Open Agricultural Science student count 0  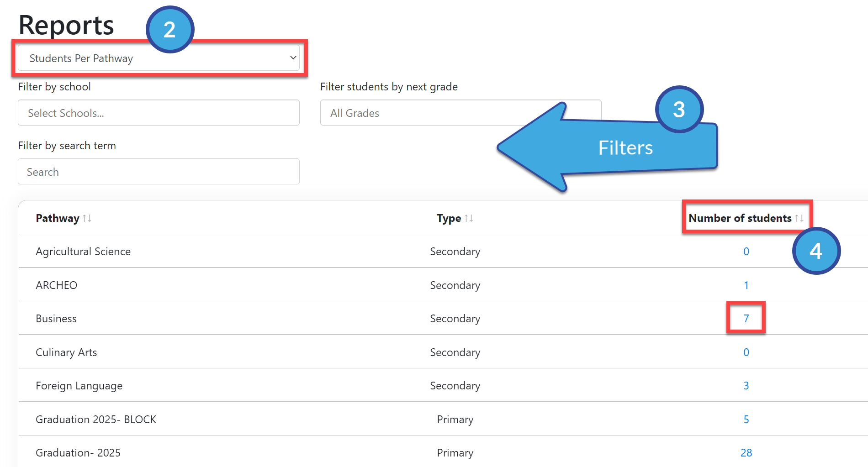pyautogui.click(x=746, y=252)
